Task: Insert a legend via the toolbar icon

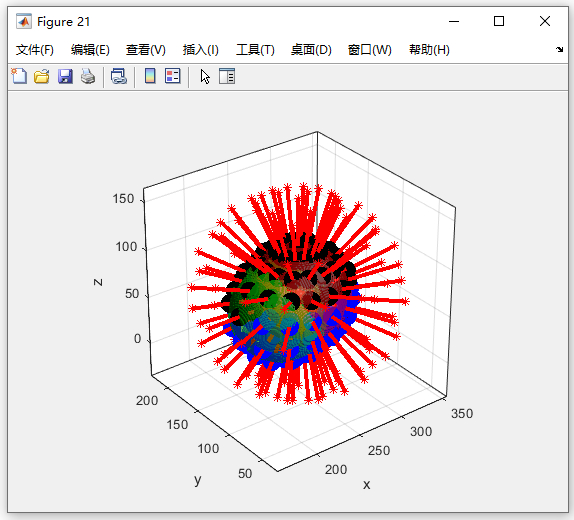Action: [x=172, y=76]
